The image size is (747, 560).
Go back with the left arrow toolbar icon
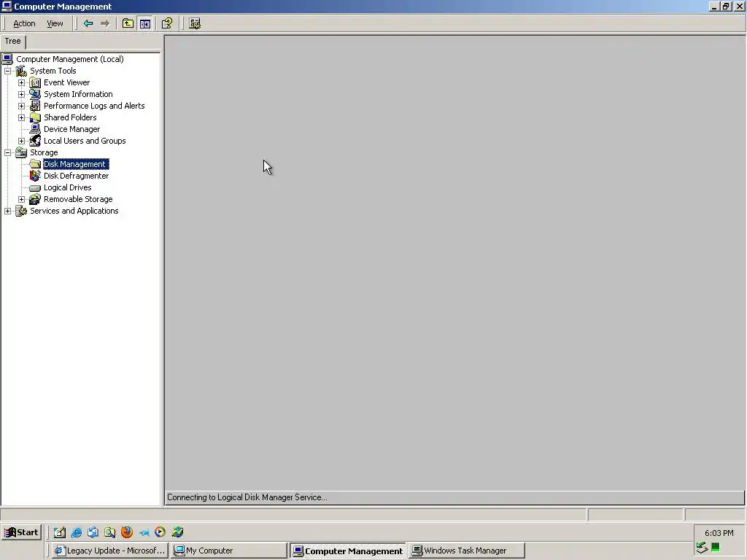88,23
